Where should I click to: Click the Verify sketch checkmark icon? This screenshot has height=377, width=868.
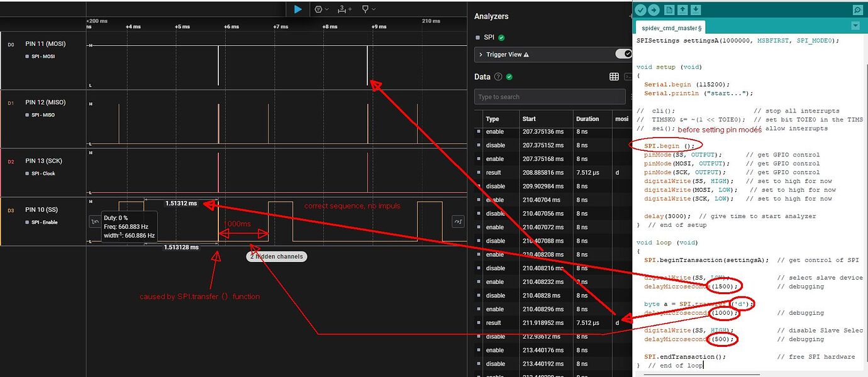pyautogui.click(x=641, y=9)
